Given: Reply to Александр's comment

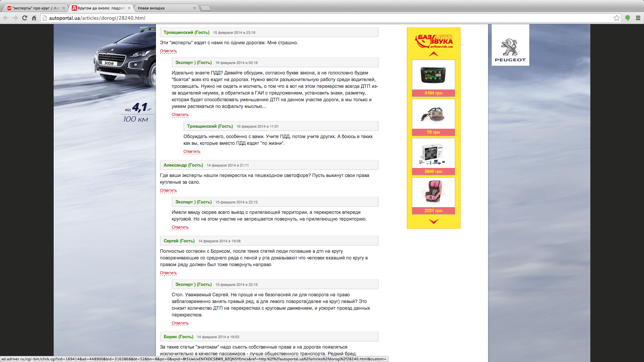Looking at the screenshot, I should (168, 190).
